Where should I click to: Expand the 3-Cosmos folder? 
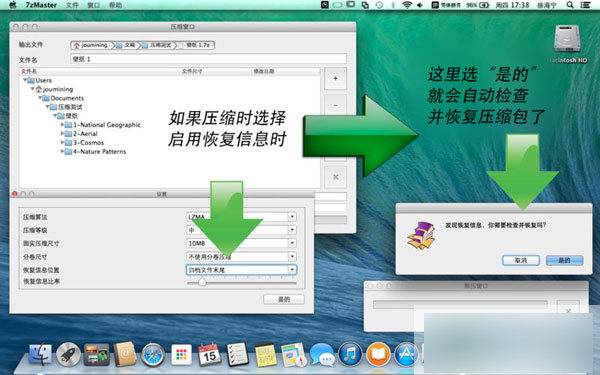[62, 142]
